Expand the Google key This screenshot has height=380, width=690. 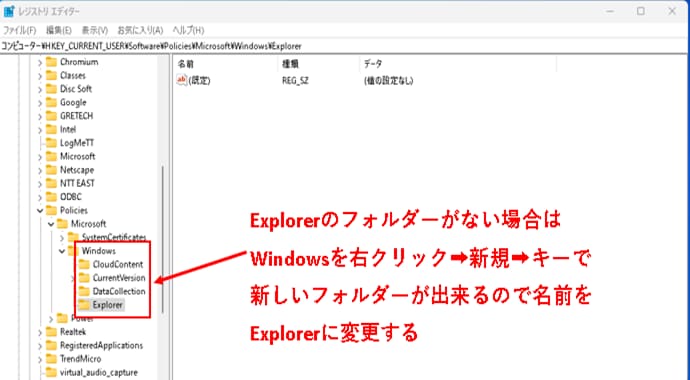[x=40, y=103]
